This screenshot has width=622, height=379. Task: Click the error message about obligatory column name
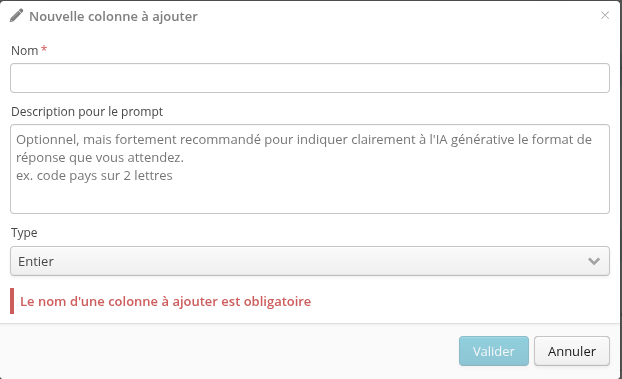click(165, 301)
